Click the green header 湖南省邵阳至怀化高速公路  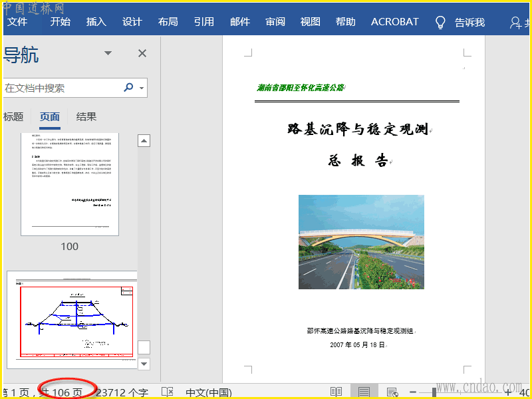tap(301, 88)
